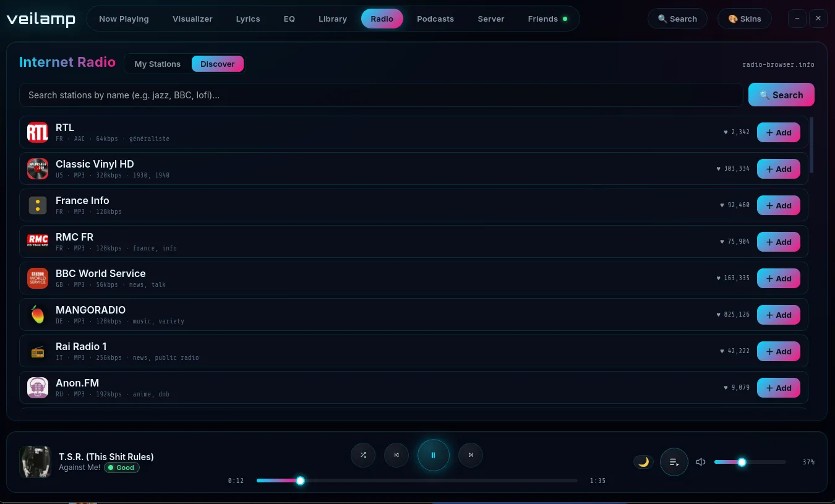Screen dimensions: 835x504
Task: Open the BBC World Service logo
Action: pyautogui.click(x=38, y=278)
